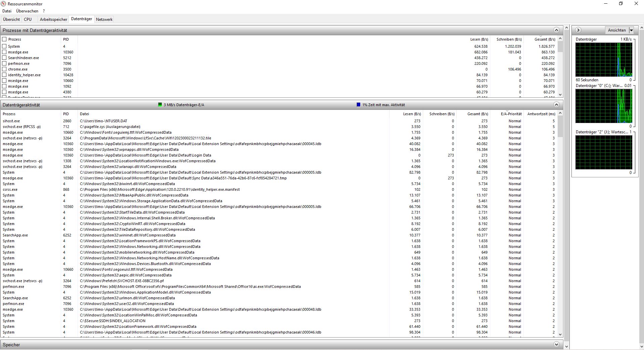Click scroll-down arrow of main pane scrollbar
The image size is (644, 350).
point(566,346)
